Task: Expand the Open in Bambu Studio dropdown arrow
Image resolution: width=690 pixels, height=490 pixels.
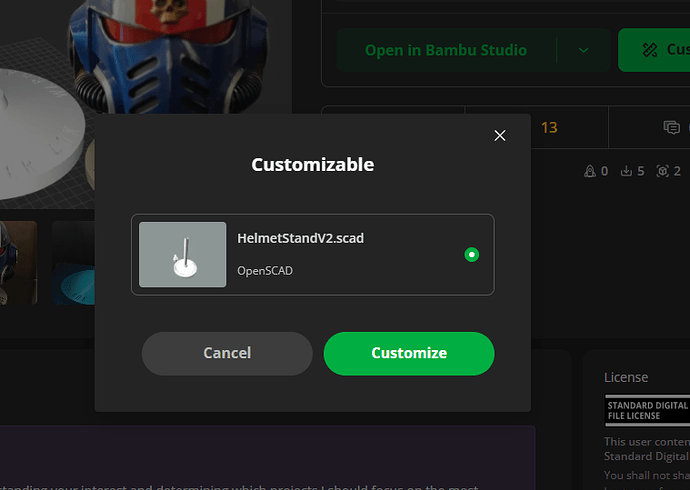Action: point(584,50)
